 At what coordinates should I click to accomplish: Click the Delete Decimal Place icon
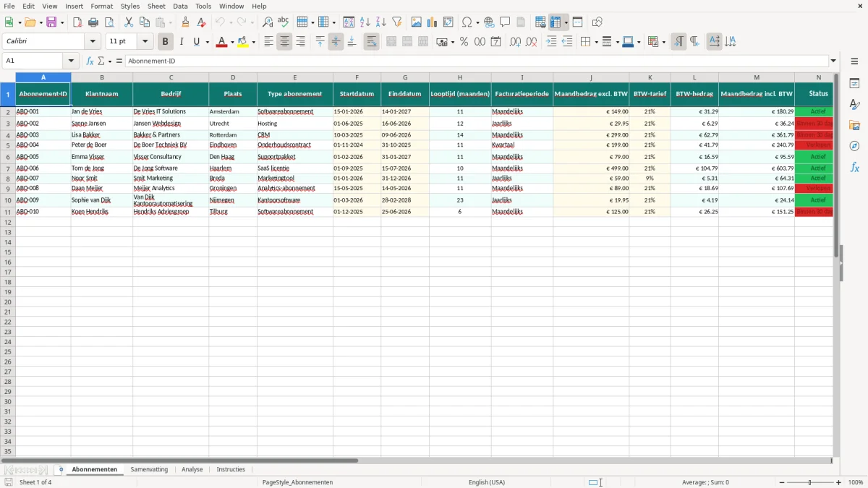tap(532, 42)
